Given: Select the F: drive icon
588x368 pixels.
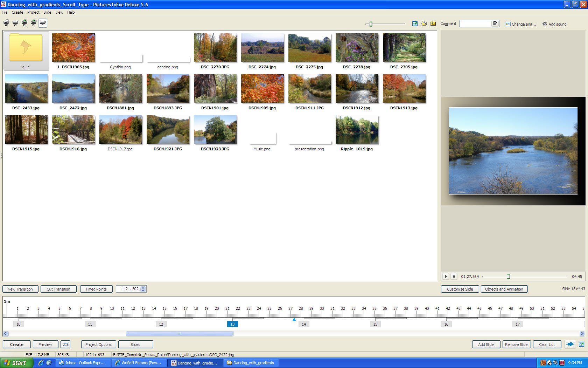Looking at the screenshot, I should point(43,23).
